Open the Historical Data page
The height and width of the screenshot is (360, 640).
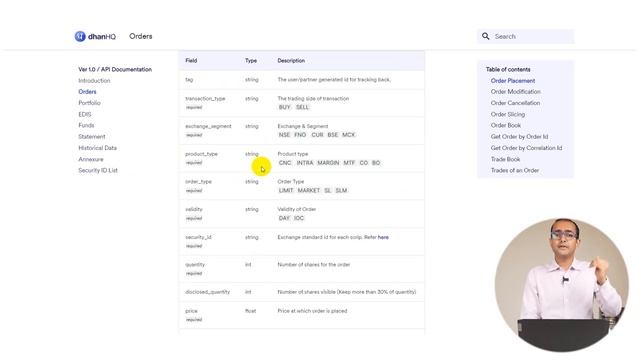click(98, 148)
